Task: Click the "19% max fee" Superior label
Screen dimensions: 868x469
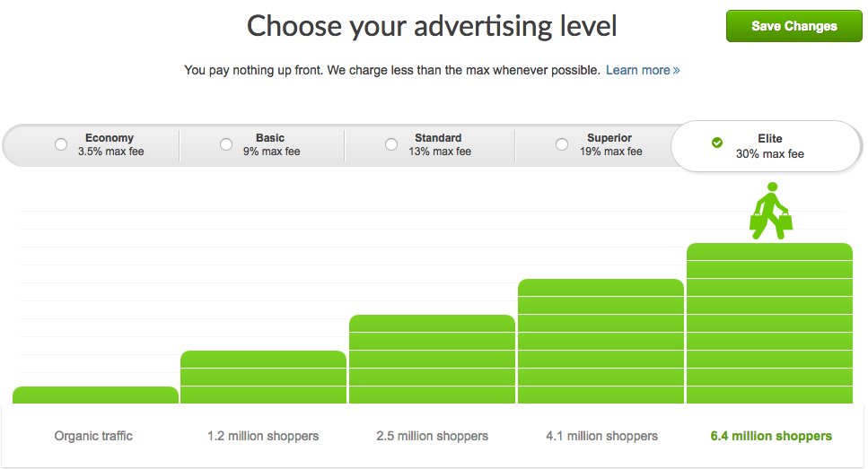Action: click(x=610, y=152)
